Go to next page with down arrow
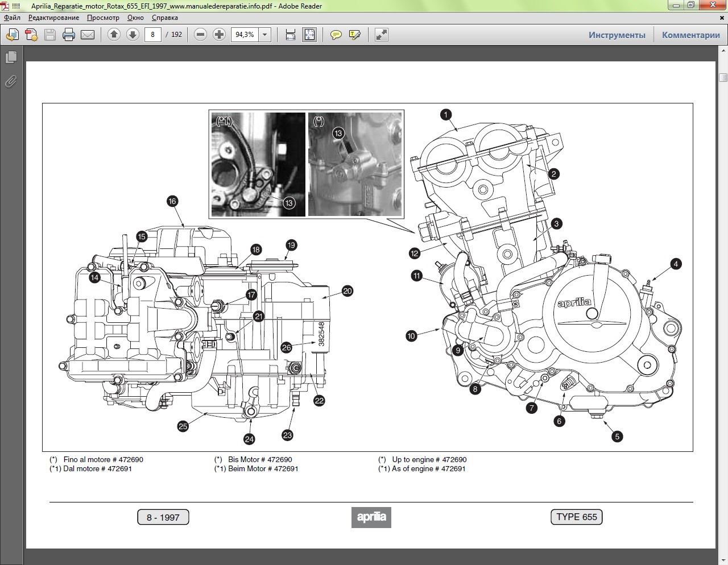The width and height of the screenshot is (728, 565). 133,35
